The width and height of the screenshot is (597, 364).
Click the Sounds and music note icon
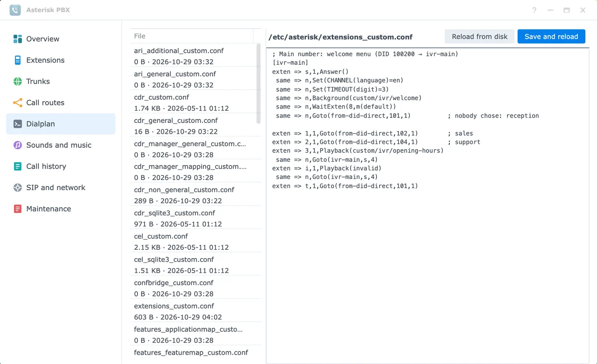(x=18, y=145)
